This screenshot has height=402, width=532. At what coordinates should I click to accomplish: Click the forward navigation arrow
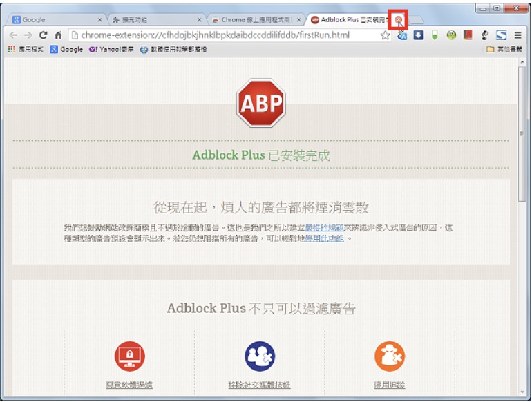28,35
